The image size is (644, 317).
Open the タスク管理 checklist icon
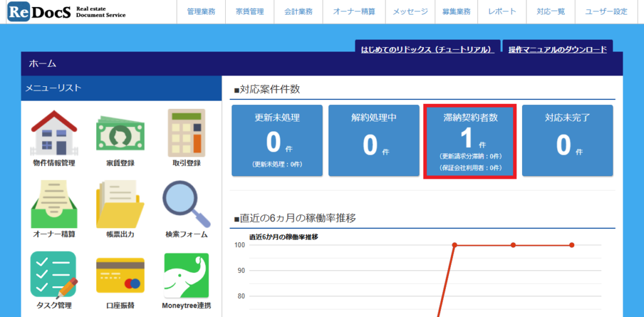[54, 275]
